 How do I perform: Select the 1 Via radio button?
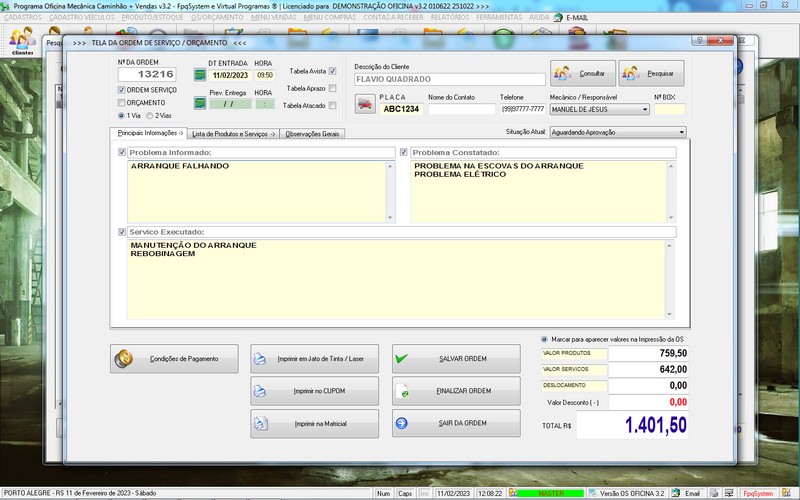point(121,115)
